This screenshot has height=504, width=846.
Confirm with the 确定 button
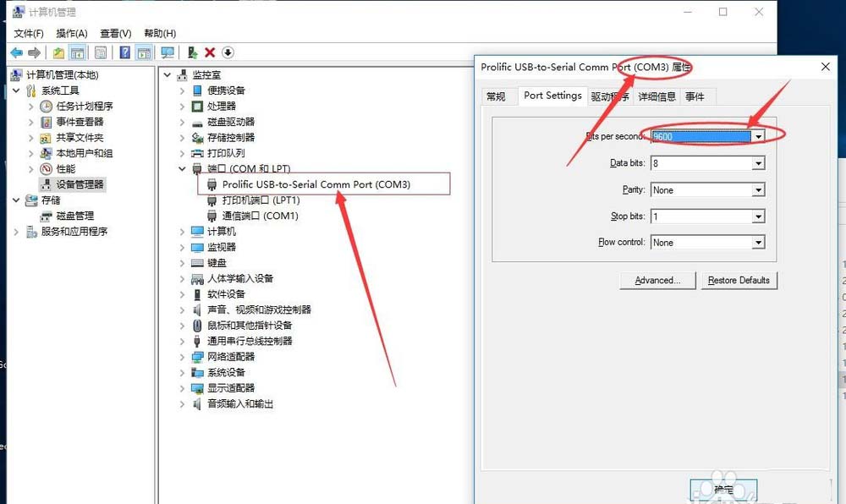click(x=723, y=490)
